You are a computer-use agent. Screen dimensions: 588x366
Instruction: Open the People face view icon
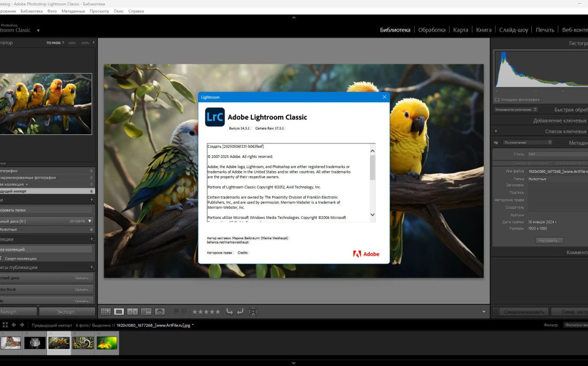159,311
